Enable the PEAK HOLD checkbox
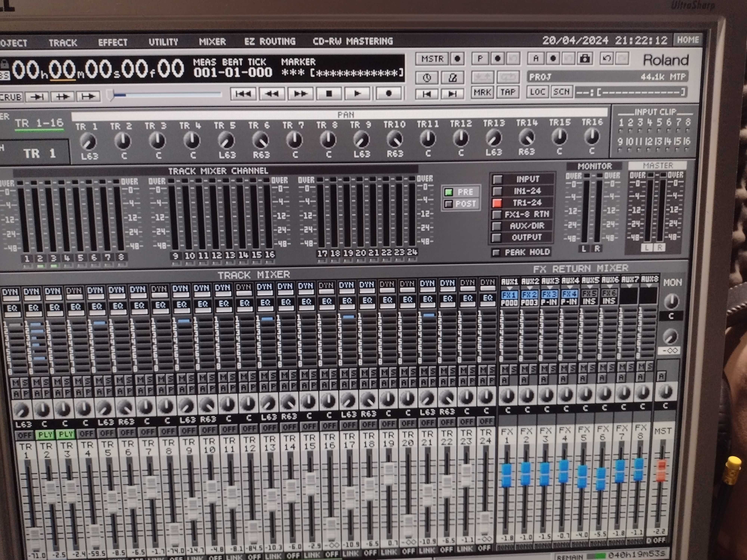 [x=496, y=253]
